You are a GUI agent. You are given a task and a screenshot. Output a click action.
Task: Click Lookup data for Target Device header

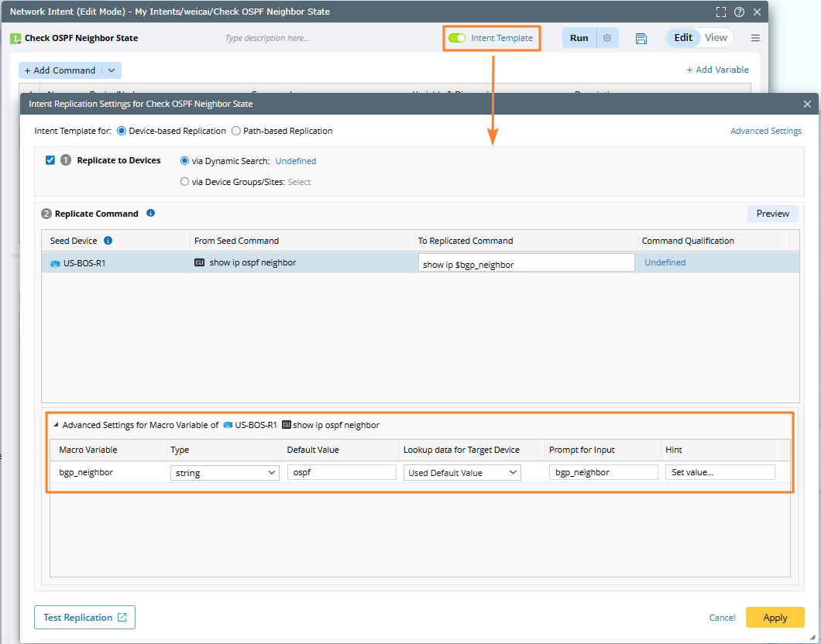click(471, 450)
